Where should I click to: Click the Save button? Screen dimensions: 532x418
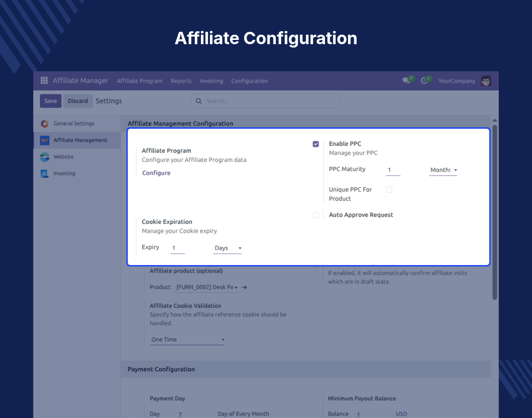tap(50, 101)
